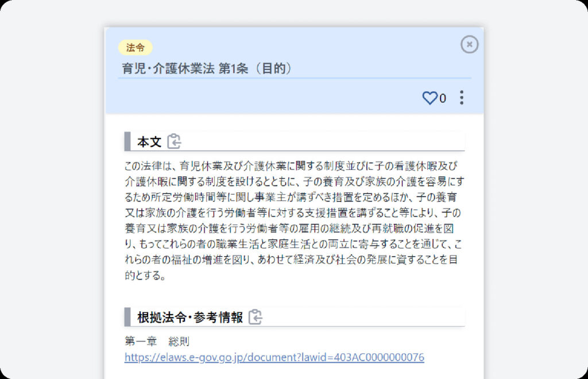Click the body line starting れらの者の福祉
588x379 pixels.
291,260
